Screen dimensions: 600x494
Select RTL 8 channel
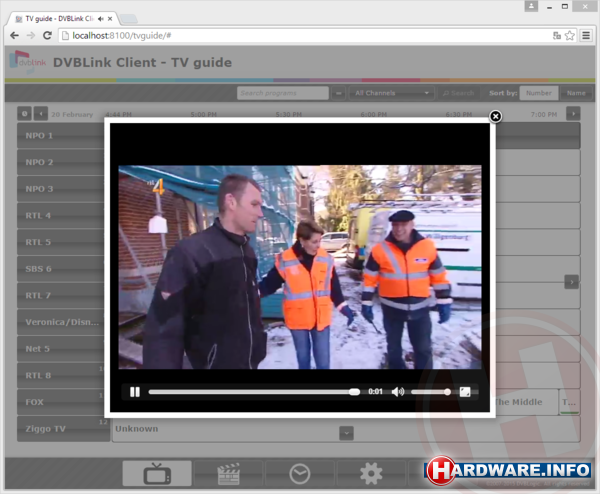[x=60, y=375]
